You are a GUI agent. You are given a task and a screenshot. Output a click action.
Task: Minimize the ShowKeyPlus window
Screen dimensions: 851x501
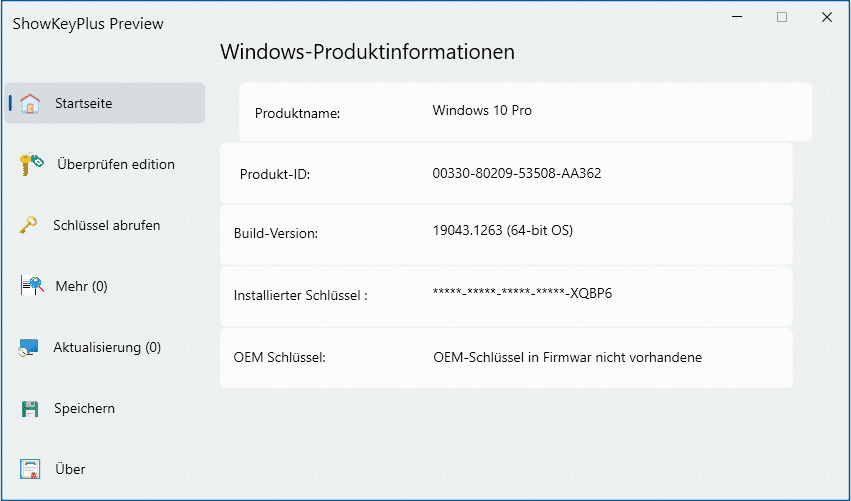pyautogui.click(x=736, y=17)
